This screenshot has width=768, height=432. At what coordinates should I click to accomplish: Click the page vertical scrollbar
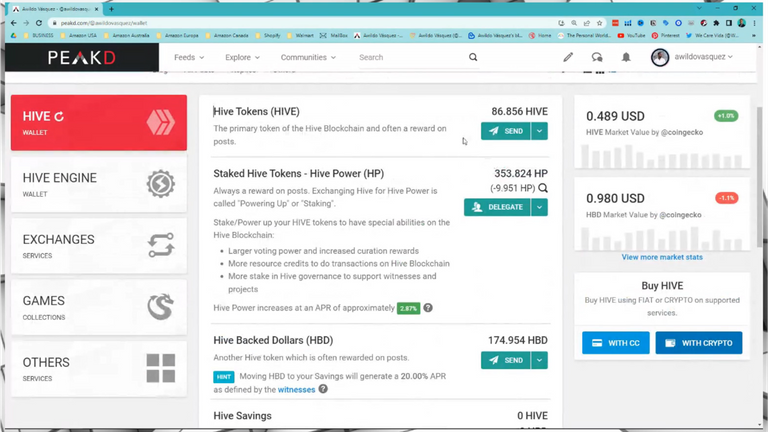click(x=760, y=176)
